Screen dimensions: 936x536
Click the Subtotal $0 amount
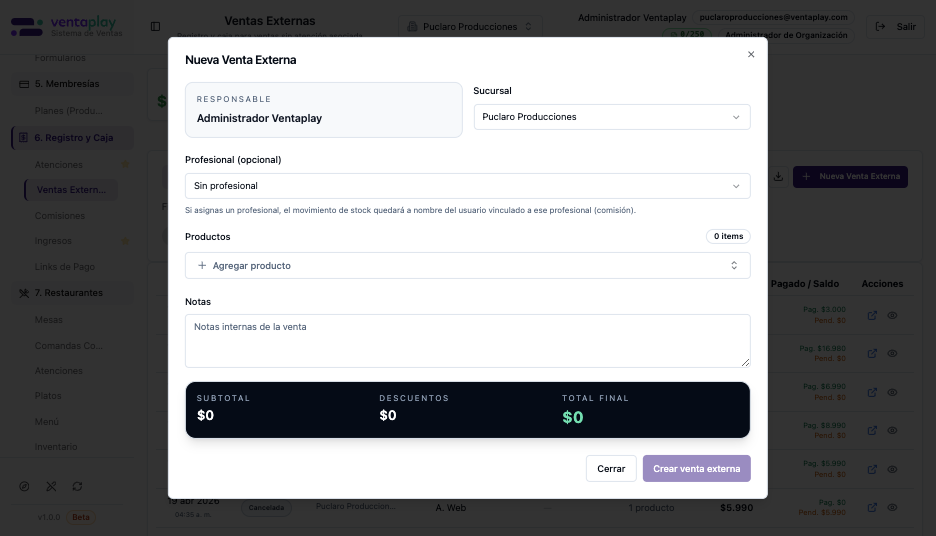pyautogui.click(x=205, y=415)
